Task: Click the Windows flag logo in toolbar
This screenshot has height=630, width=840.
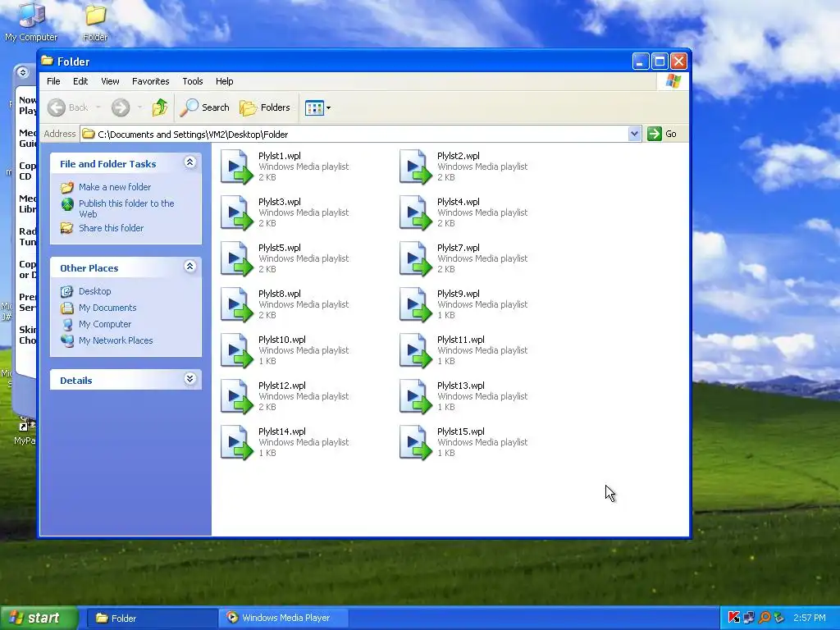Action: (x=673, y=81)
